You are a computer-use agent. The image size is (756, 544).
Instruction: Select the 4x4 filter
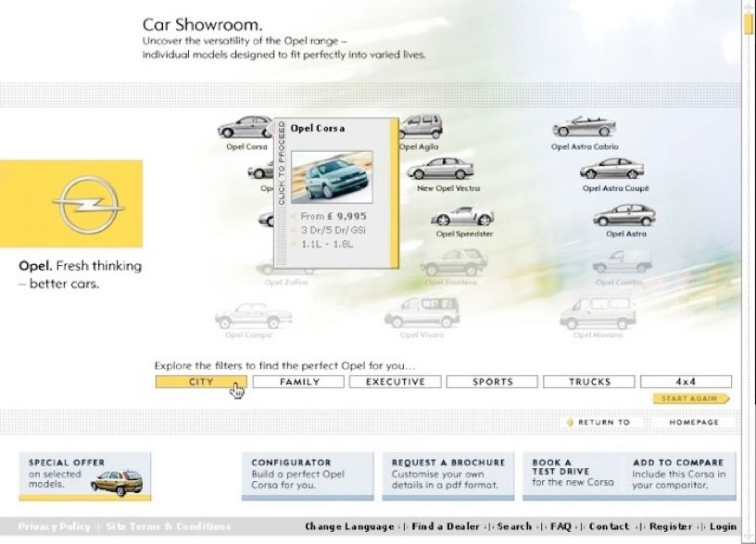(687, 382)
